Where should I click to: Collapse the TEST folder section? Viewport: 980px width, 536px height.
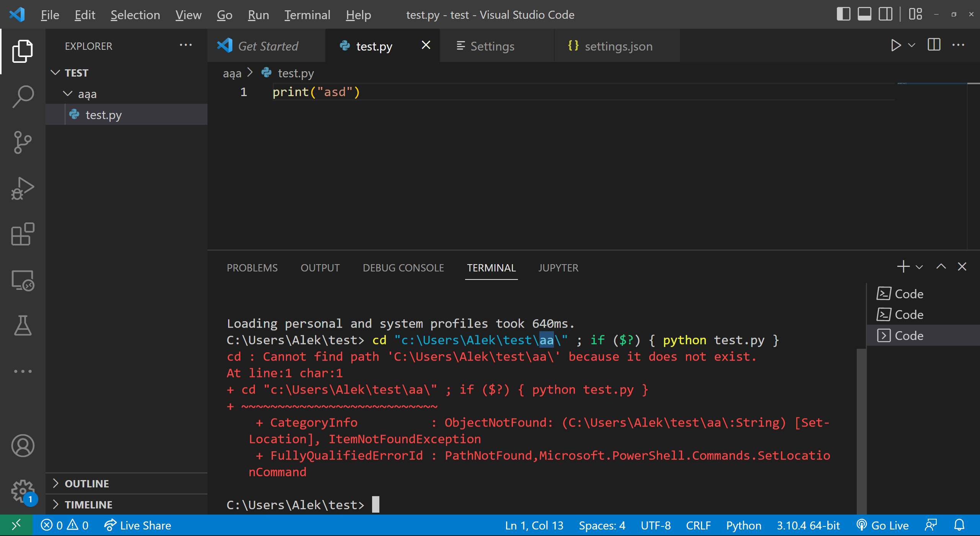point(126,73)
